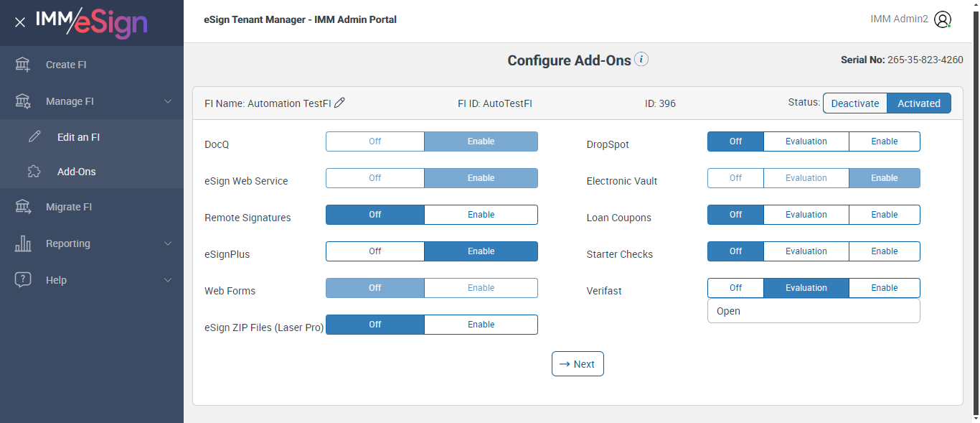
Task: Set DropSpot to Evaluation
Action: coord(806,141)
